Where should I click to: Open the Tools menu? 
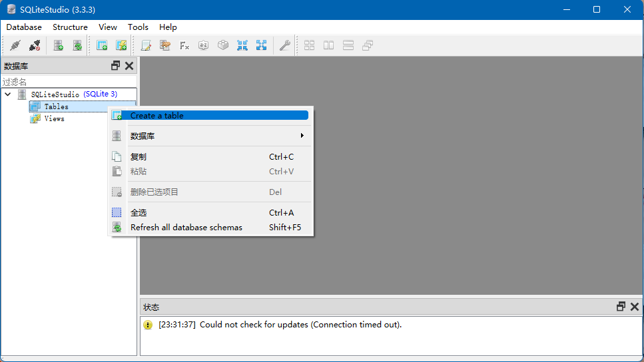pyautogui.click(x=138, y=27)
